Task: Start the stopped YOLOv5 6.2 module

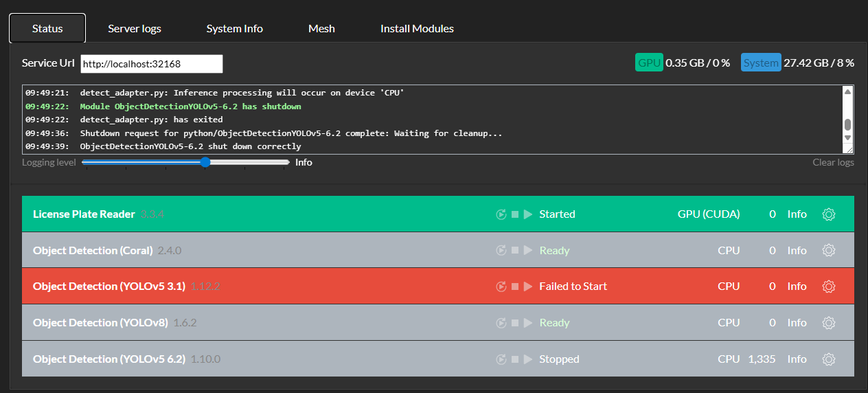Action: [x=528, y=359]
